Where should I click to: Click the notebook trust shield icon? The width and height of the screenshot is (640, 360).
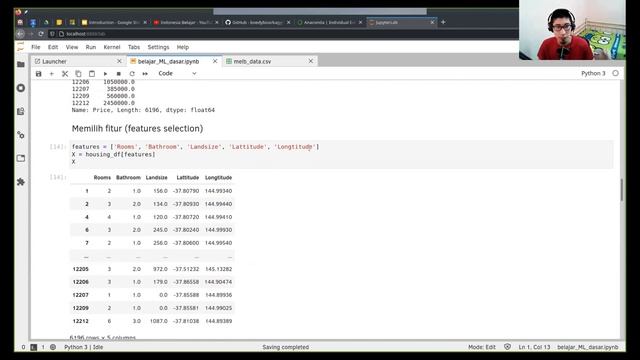coord(507,347)
